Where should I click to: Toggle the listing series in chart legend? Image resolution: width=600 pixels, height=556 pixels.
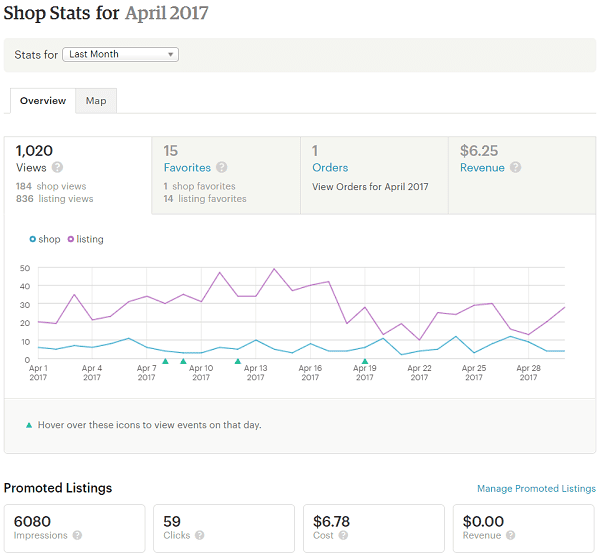click(x=85, y=239)
